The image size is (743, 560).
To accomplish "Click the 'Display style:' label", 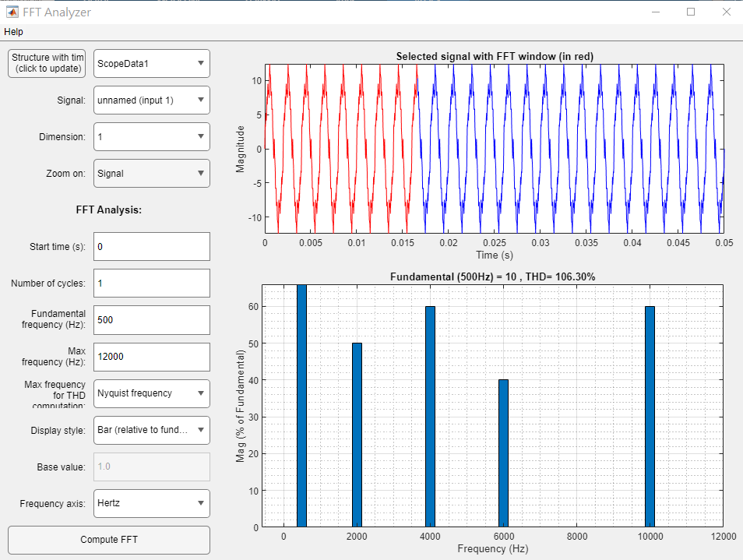I will click(58, 431).
